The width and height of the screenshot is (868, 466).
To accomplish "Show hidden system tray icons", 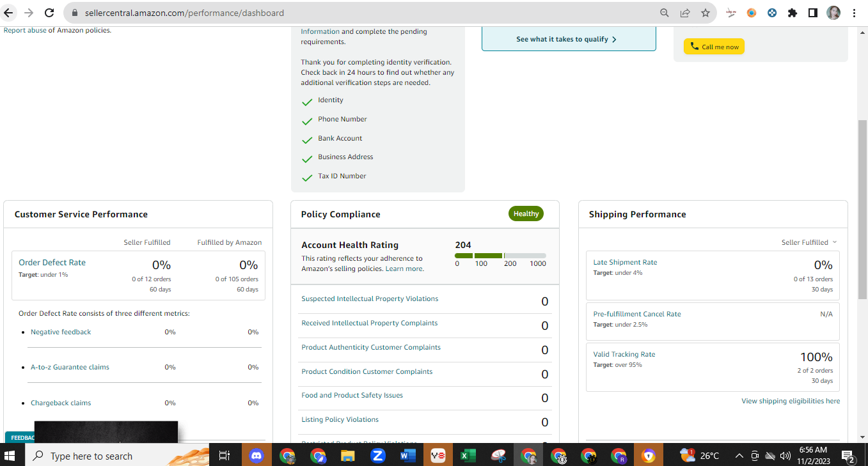I will (739, 456).
